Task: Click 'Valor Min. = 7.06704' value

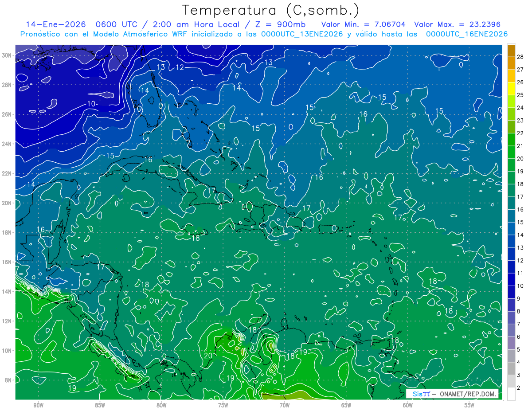Action: pyautogui.click(x=364, y=24)
